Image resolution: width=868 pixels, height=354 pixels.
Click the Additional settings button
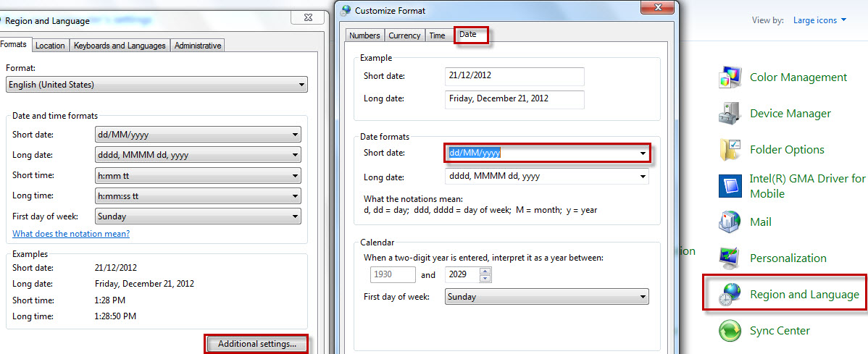257,343
